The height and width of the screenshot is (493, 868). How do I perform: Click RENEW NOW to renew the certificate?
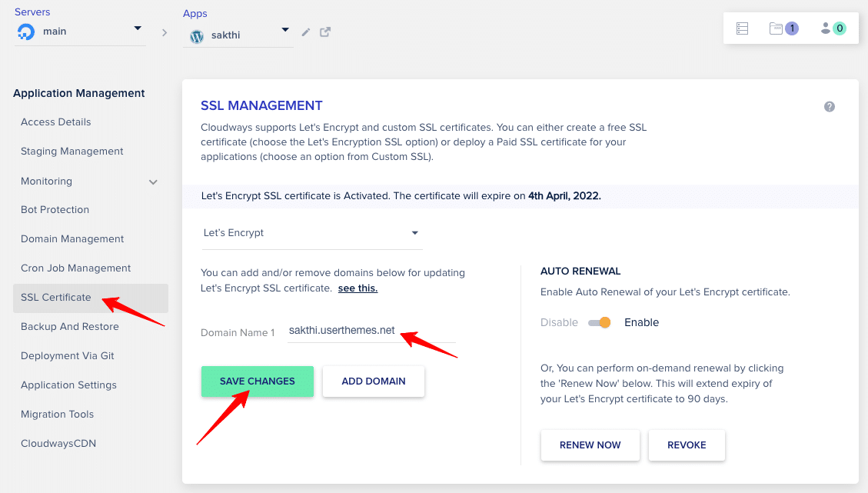click(590, 445)
